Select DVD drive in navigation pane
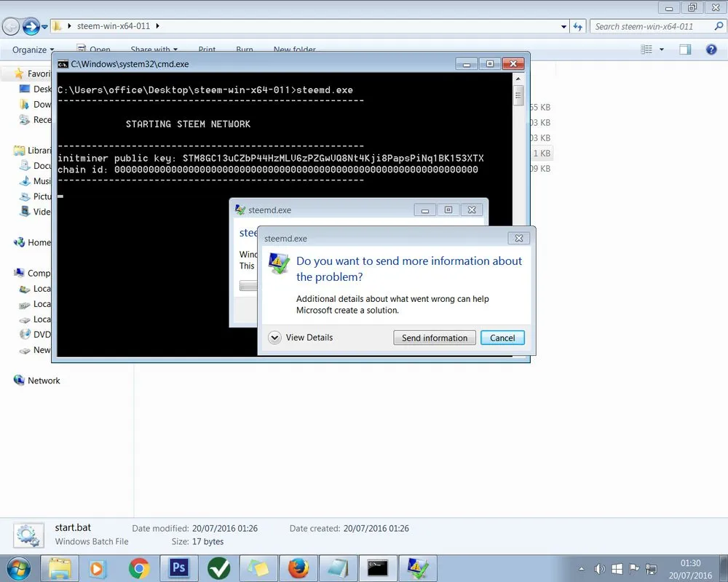The height and width of the screenshot is (582, 728). 35,334
